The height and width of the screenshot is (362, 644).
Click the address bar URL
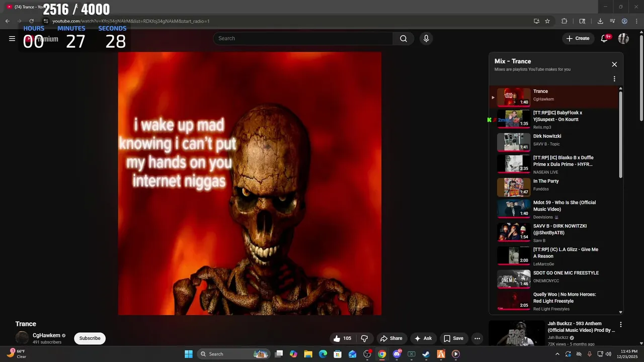click(131, 21)
